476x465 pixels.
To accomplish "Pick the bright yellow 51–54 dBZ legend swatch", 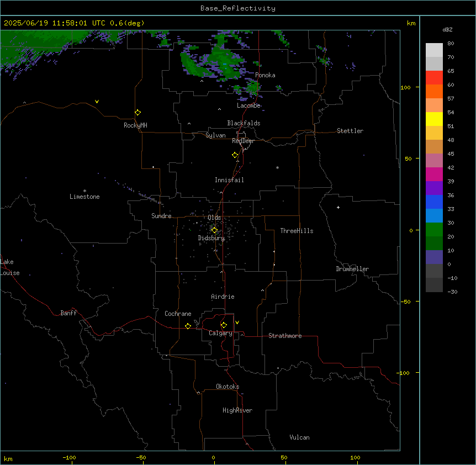I will 434,119.
